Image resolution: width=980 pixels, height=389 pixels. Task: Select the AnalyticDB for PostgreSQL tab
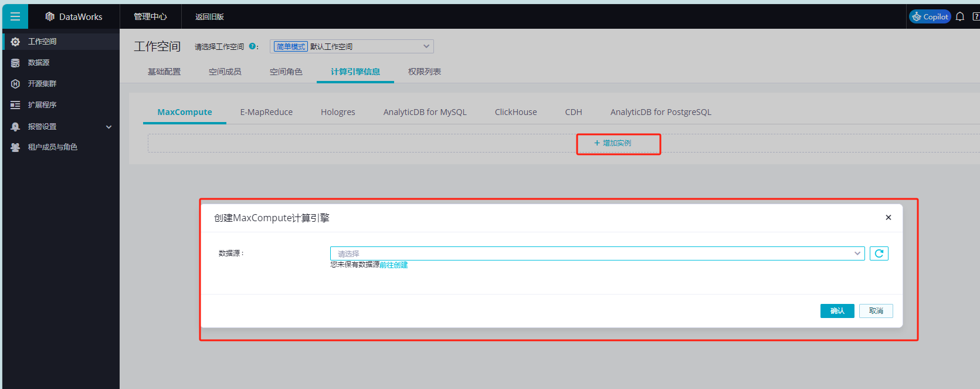(x=661, y=112)
